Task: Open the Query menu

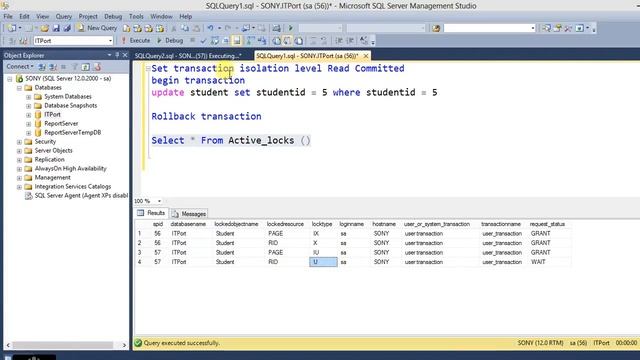Action: point(64,16)
